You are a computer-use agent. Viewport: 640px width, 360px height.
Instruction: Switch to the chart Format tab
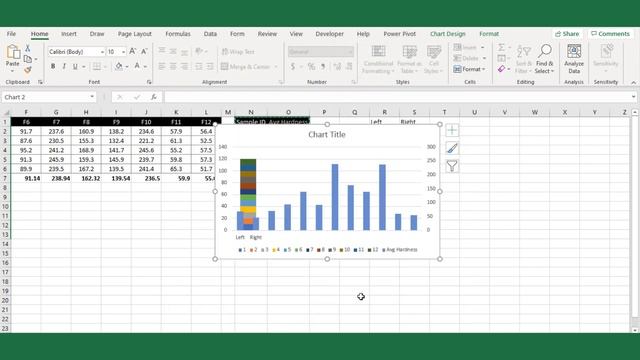click(489, 34)
